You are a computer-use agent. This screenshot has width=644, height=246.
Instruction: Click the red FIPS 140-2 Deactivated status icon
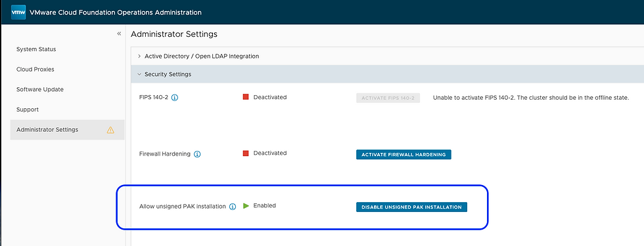click(x=246, y=97)
